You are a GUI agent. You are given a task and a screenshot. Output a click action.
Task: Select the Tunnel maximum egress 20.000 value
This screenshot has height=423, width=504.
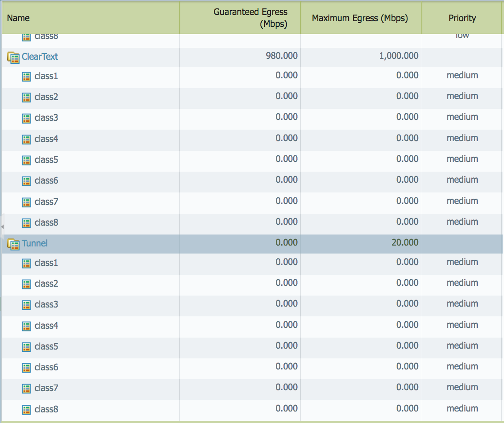[405, 242]
